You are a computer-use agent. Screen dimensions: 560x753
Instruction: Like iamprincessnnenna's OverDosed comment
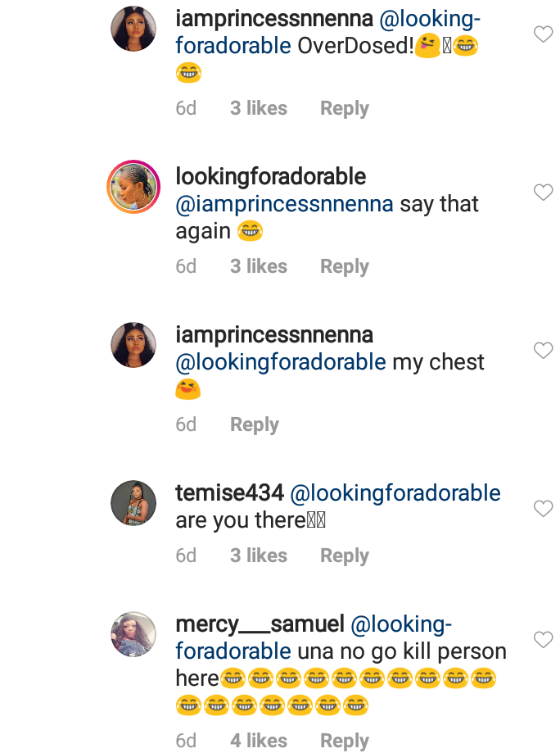(x=543, y=34)
